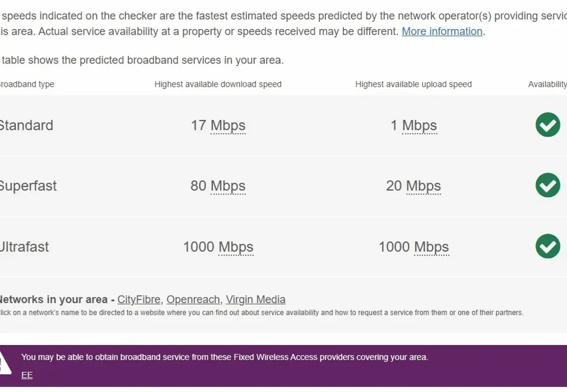This screenshot has height=392, width=567.
Task: Click the 17 Mbps download speed figure
Action: coord(218,125)
